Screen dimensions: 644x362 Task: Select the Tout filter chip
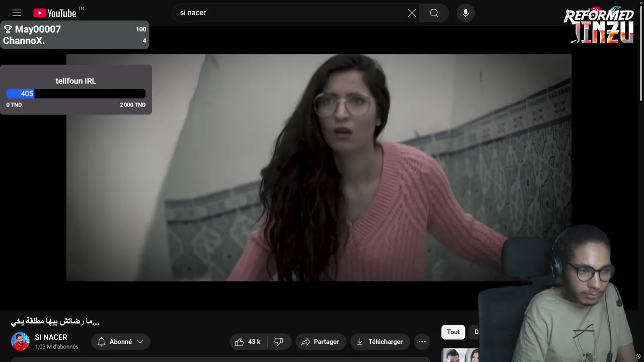[453, 332]
